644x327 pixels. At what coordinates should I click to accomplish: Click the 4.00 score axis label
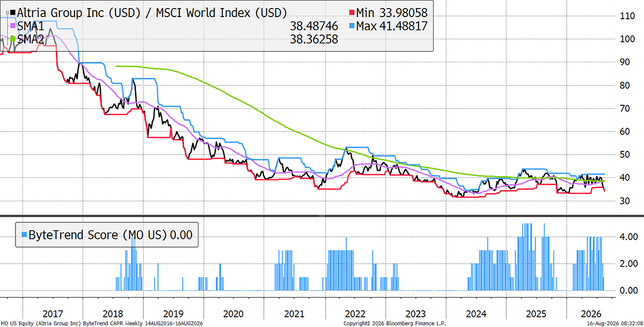628,237
